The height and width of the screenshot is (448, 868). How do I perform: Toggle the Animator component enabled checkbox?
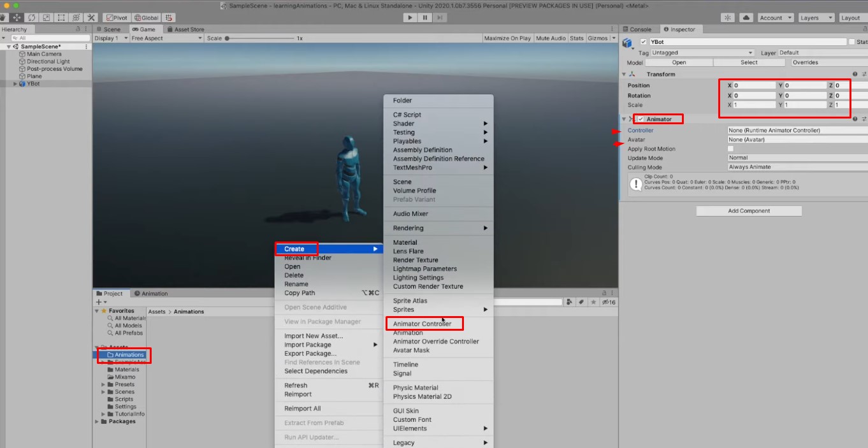pos(641,119)
